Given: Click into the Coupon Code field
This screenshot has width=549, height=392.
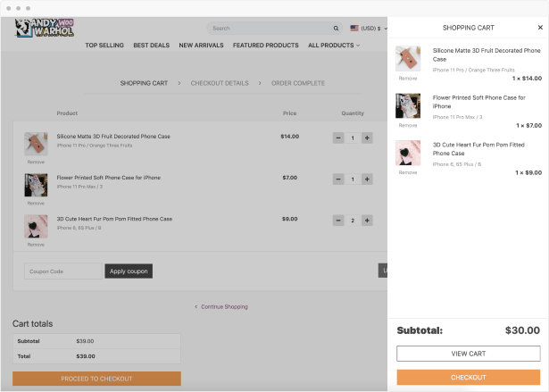Looking at the screenshot, I should pyautogui.click(x=62, y=271).
